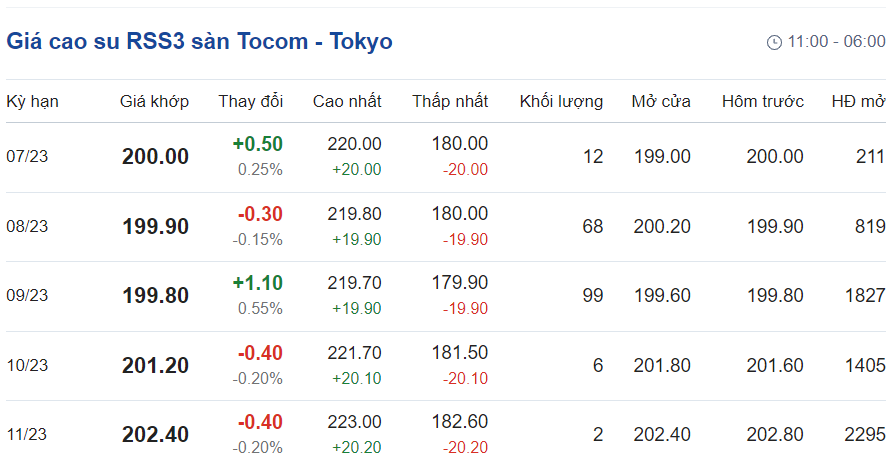This screenshot has width=895, height=469.
Task: Click the 200.00 matched price for 07/23
Action: pyautogui.click(x=155, y=157)
